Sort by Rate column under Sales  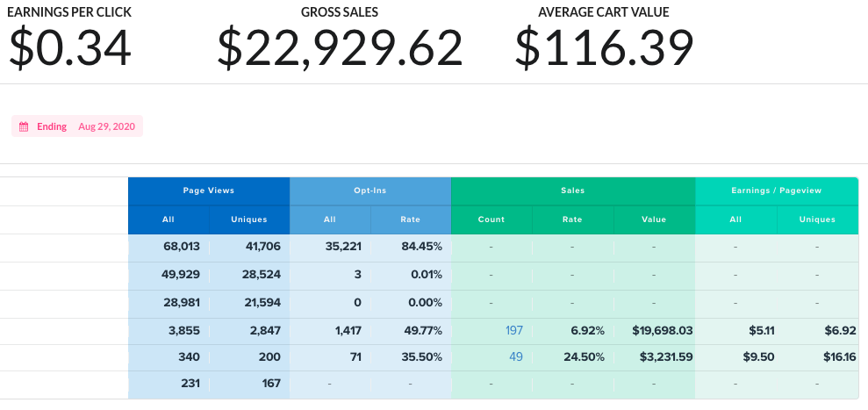572,219
